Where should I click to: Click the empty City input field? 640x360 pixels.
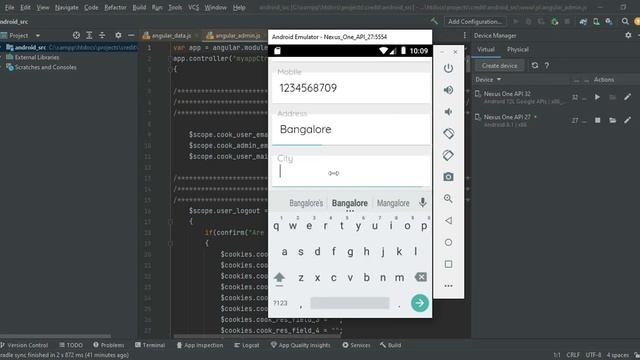click(x=351, y=171)
